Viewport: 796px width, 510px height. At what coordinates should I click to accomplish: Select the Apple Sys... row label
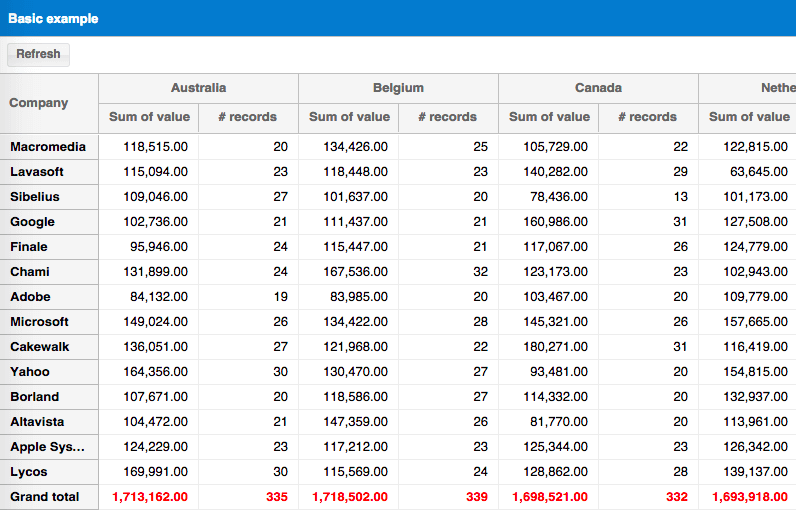click(x=49, y=447)
